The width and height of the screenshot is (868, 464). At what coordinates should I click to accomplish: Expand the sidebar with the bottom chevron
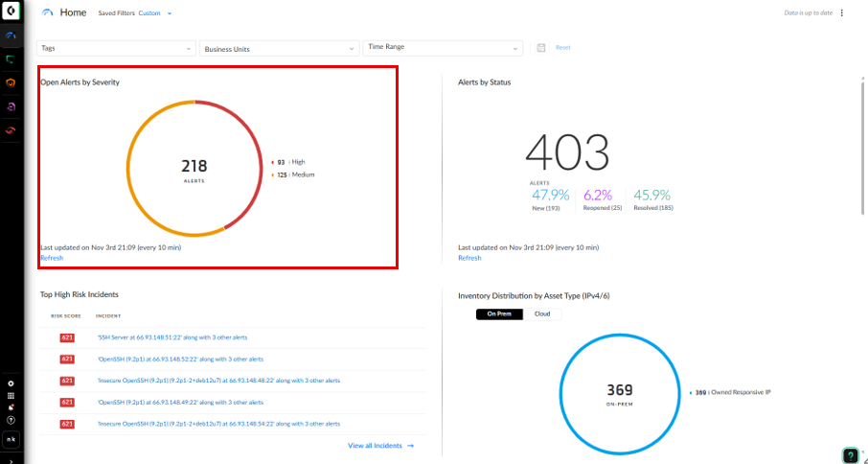coord(11,458)
